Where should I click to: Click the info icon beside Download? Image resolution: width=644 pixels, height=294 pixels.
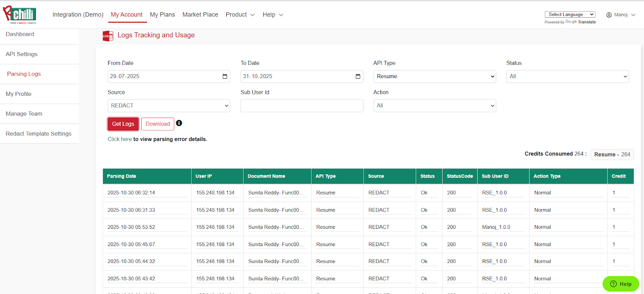click(x=179, y=123)
